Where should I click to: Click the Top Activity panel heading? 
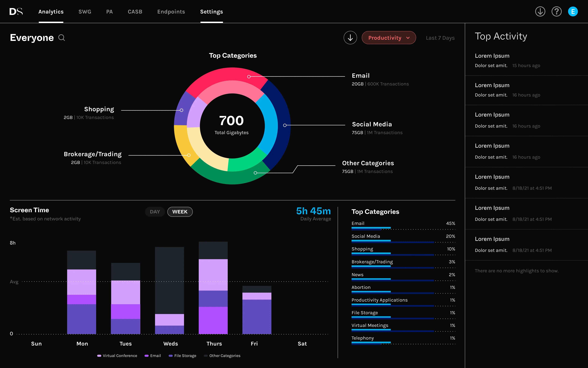501,36
